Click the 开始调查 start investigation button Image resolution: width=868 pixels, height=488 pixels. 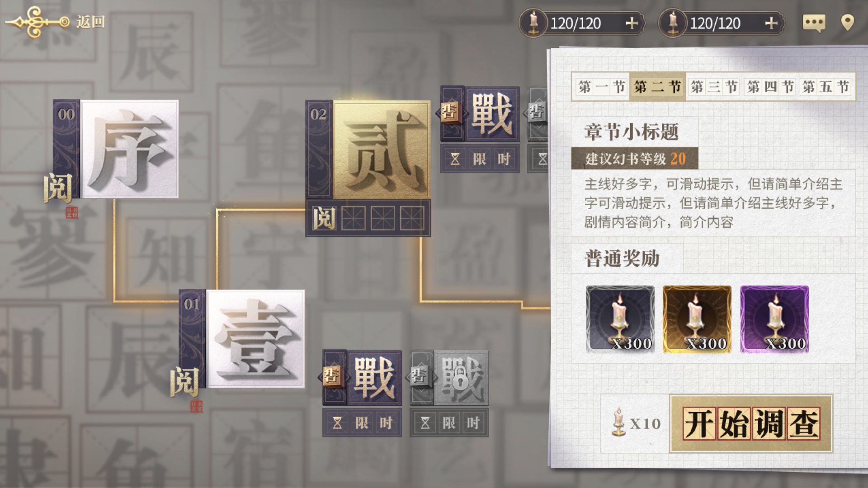click(751, 423)
